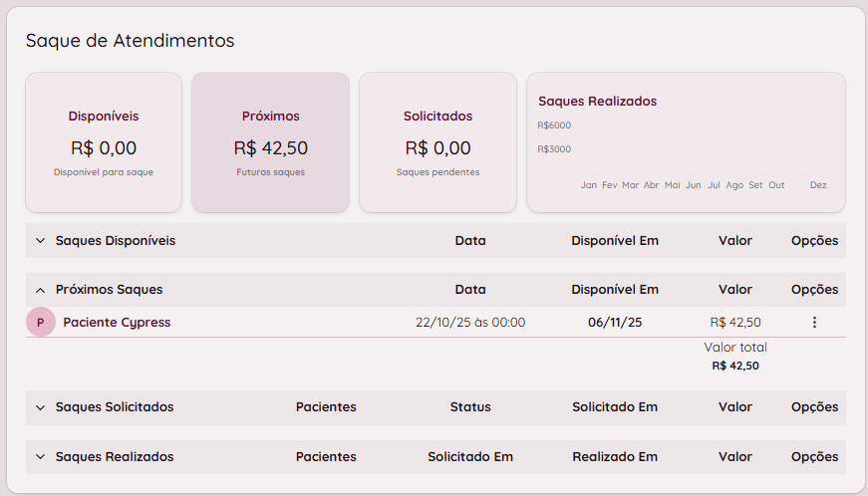This screenshot has width=868, height=496.
Task: Click the Dez label in chart
Action: click(818, 185)
